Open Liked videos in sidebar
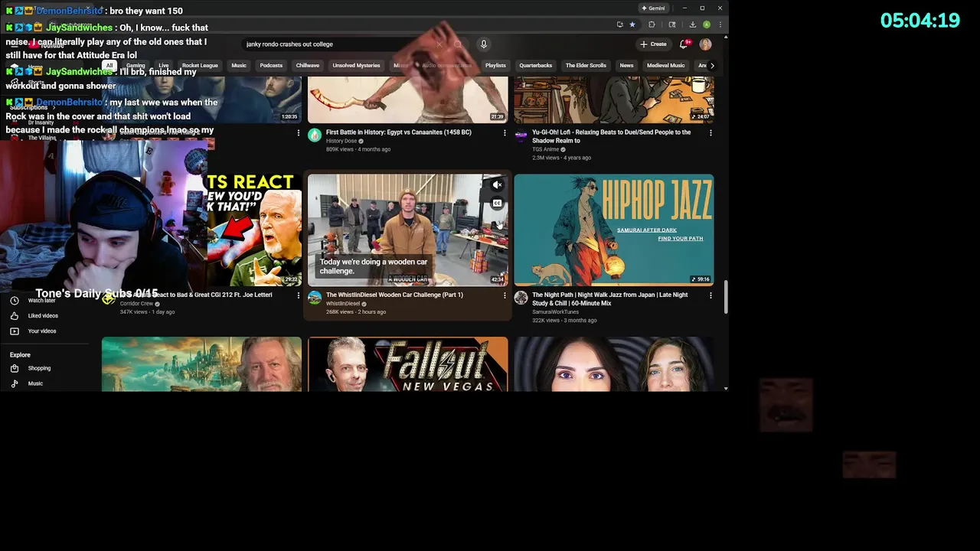Screen dimensions: 980x551 tap(43, 316)
